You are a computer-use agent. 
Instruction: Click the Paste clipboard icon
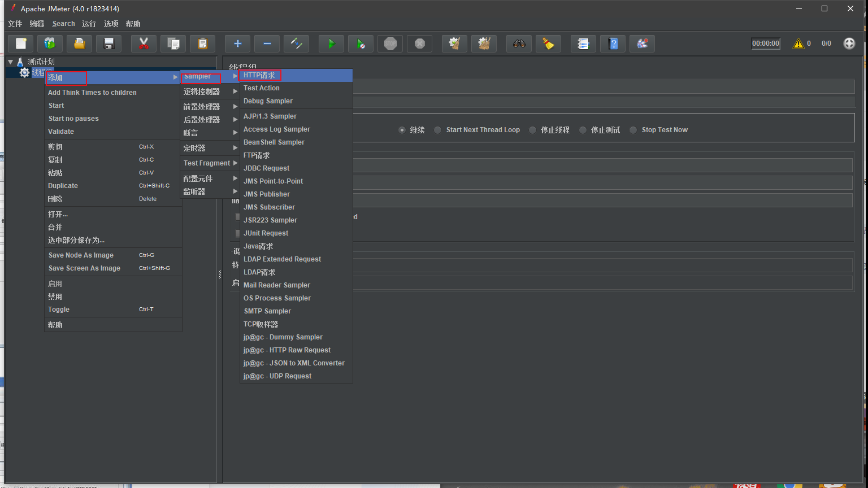pyautogui.click(x=203, y=43)
